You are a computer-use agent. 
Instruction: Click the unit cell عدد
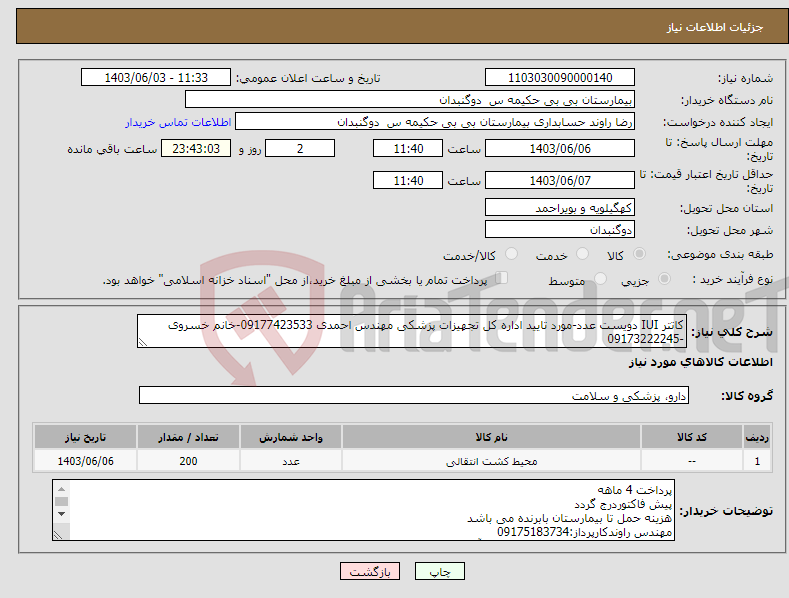click(291, 461)
